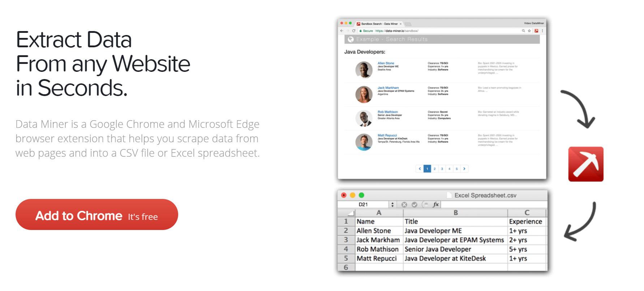This screenshot has height=291, width=644.
Task: Click the globe icon beside Example header
Action: pyautogui.click(x=351, y=39)
